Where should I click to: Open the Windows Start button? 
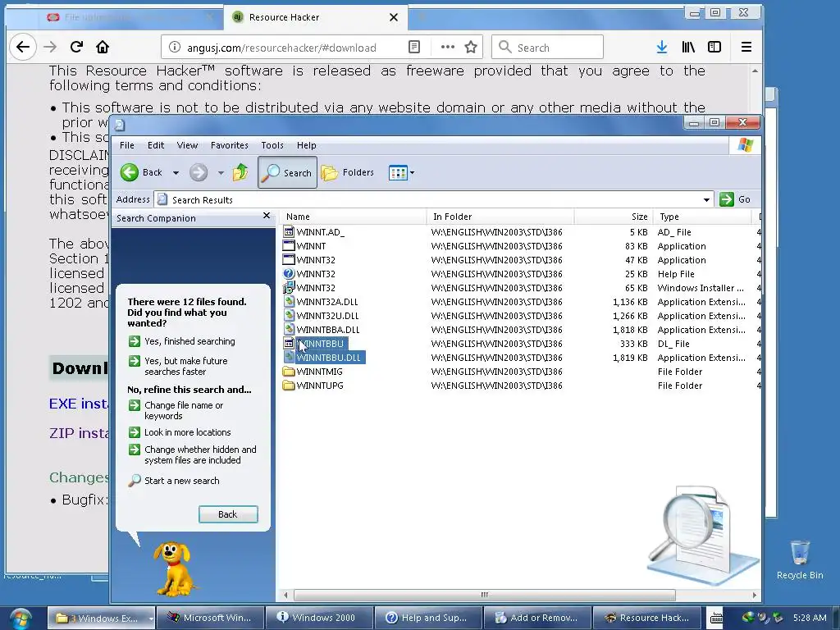click(x=20, y=619)
